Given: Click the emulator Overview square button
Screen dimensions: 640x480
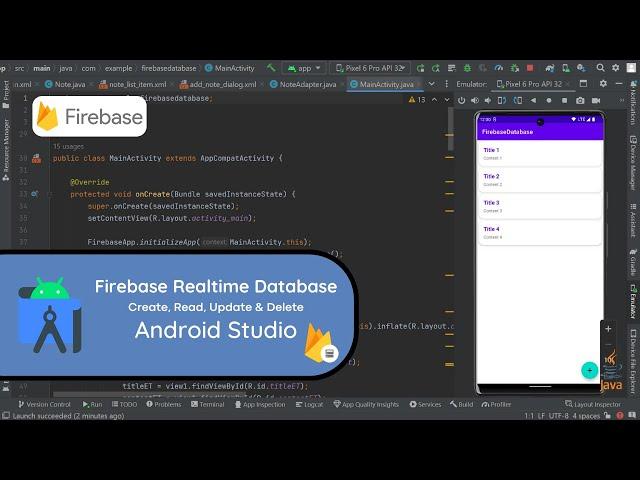Looking at the screenshot, I should [x=564, y=100].
